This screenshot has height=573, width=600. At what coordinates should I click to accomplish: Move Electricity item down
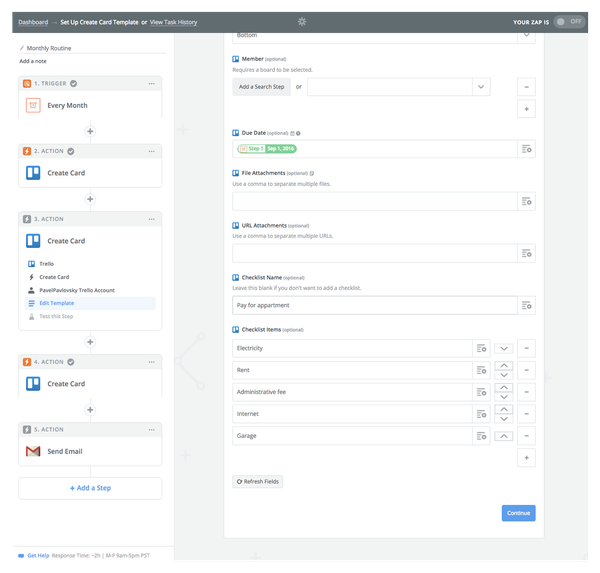[504, 348]
